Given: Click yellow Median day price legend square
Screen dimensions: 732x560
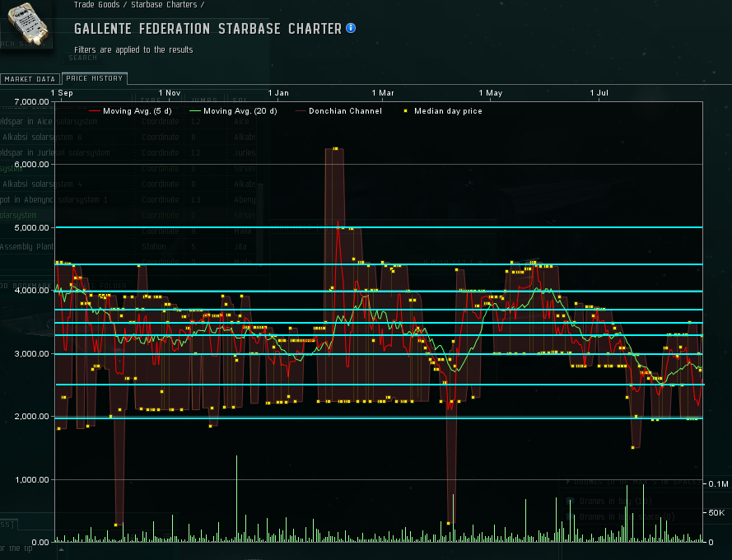Looking at the screenshot, I should point(405,111).
